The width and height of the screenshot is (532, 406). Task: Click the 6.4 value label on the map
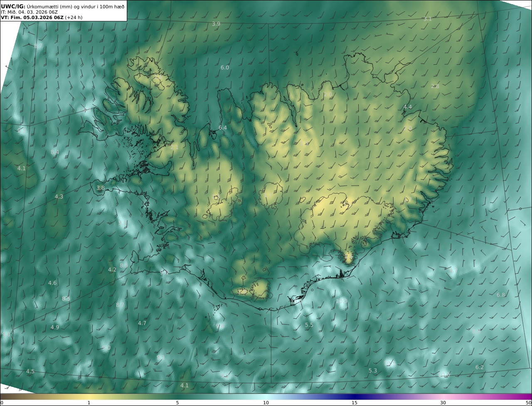223,128
